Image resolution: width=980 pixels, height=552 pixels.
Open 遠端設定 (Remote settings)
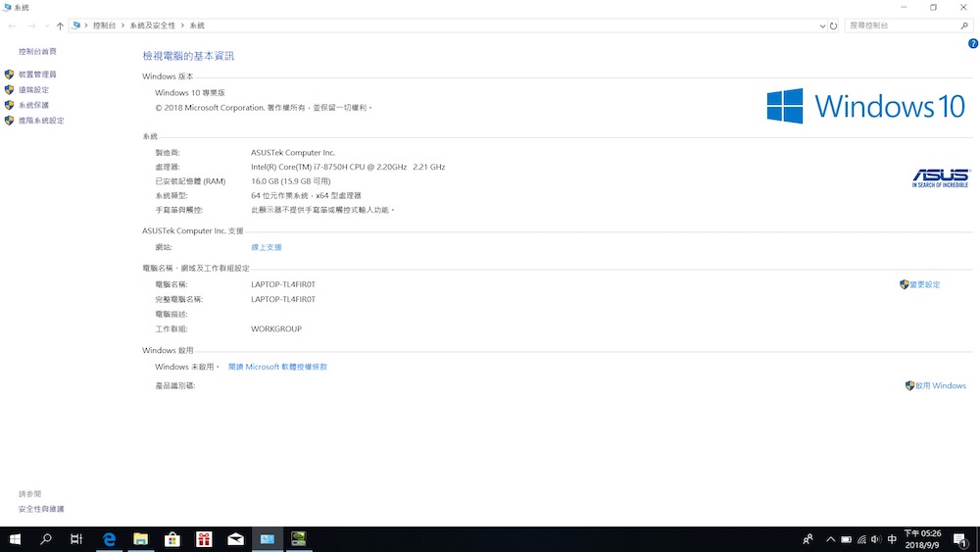coord(33,90)
